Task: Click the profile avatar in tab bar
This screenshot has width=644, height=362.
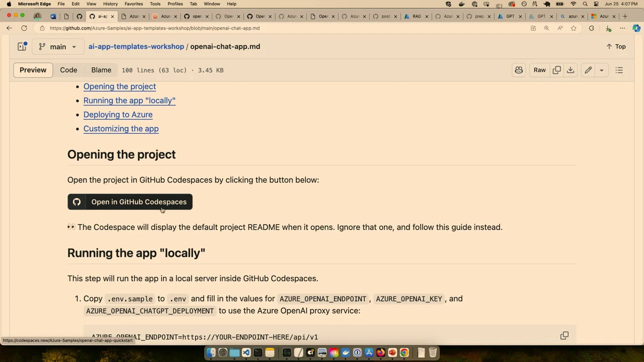Action: tap(37, 16)
